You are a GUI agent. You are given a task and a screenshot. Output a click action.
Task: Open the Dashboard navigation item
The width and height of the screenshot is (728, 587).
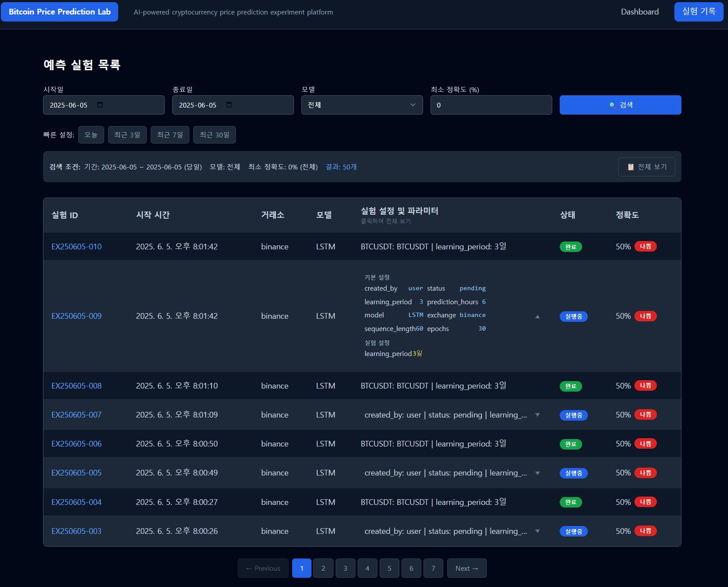(x=639, y=12)
